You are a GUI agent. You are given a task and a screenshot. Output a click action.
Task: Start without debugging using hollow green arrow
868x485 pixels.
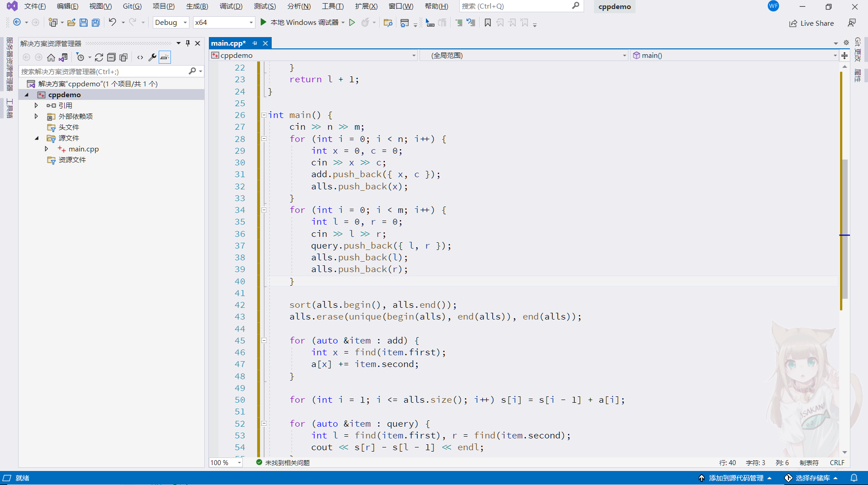[352, 23]
